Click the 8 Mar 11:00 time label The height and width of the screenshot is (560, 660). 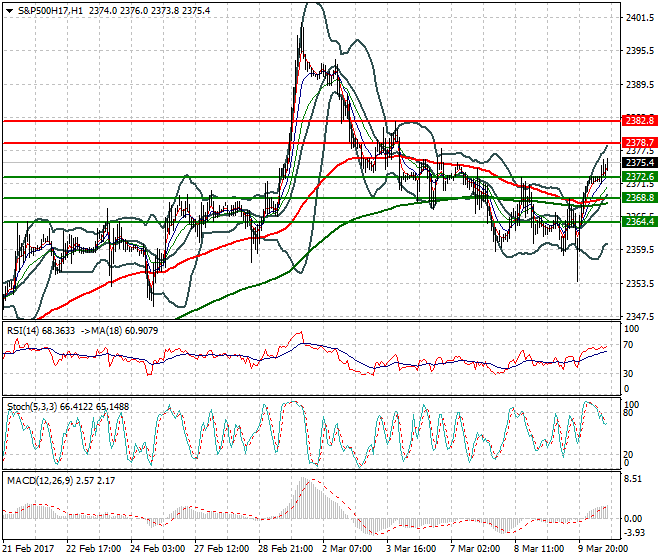pyautogui.click(x=539, y=549)
